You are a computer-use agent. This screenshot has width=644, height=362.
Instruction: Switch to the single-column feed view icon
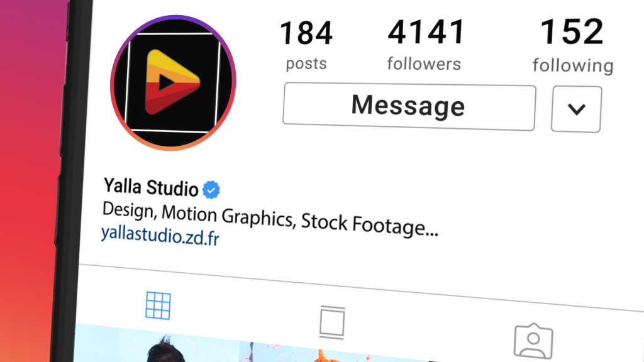pyautogui.click(x=332, y=322)
